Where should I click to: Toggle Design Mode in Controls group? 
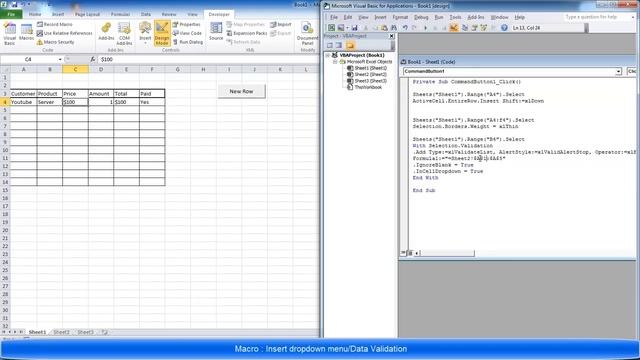pyautogui.click(x=162, y=33)
